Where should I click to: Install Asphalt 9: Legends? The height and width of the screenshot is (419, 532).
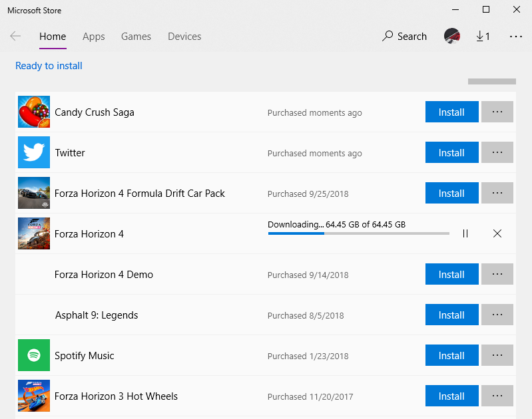tap(452, 315)
